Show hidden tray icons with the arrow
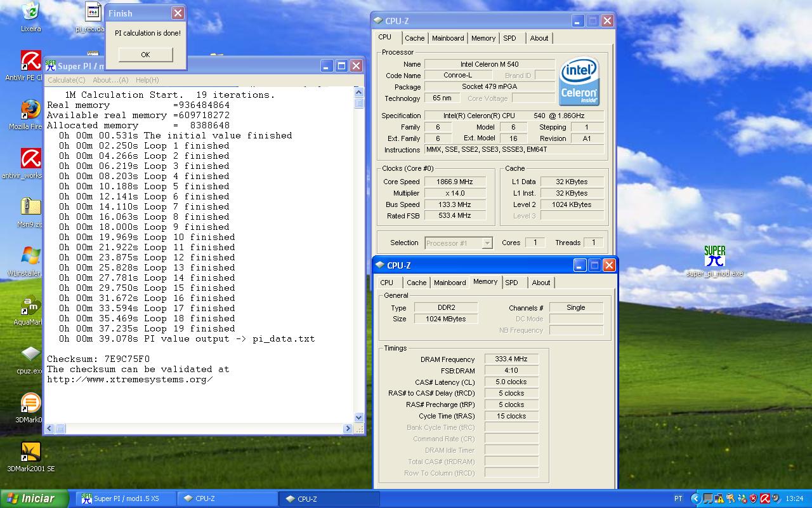Viewport: 812px width, 508px height. (x=697, y=498)
